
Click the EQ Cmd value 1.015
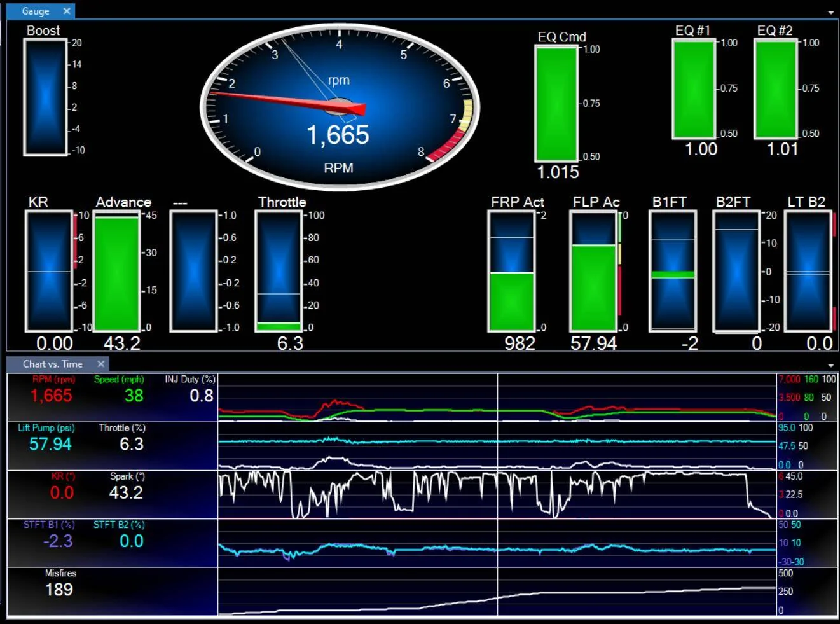558,172
